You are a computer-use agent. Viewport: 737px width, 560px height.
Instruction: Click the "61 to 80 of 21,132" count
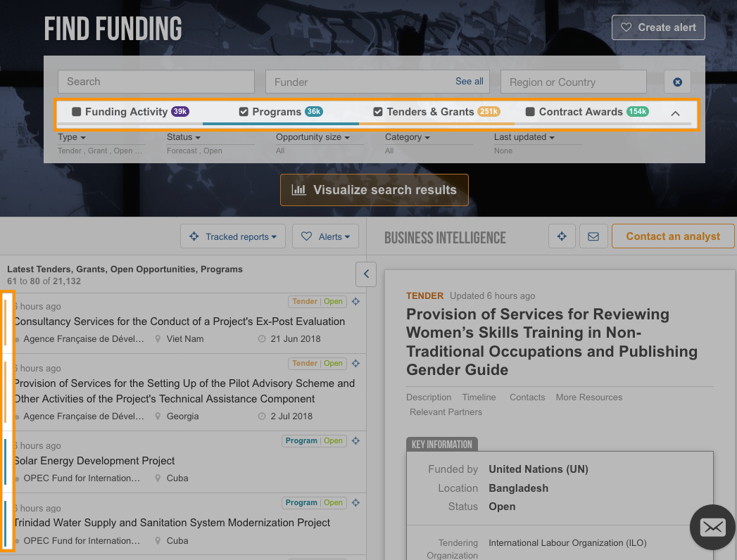tap(44, 281)
